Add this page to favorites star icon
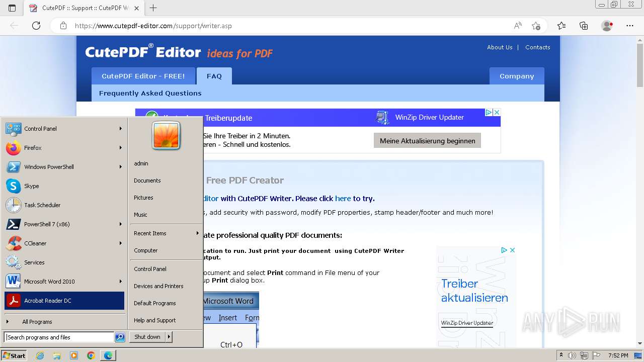 (x=536, y=26)
